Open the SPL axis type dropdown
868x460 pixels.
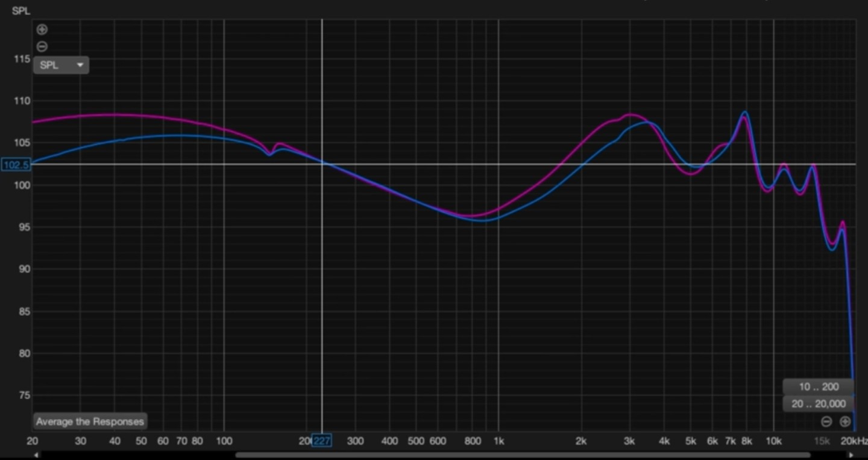[x=61, y=65]
